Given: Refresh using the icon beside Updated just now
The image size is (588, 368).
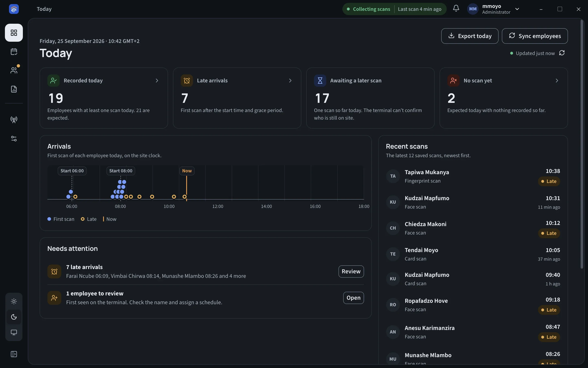Looking at the screenshot, I should tap(562, 53).
